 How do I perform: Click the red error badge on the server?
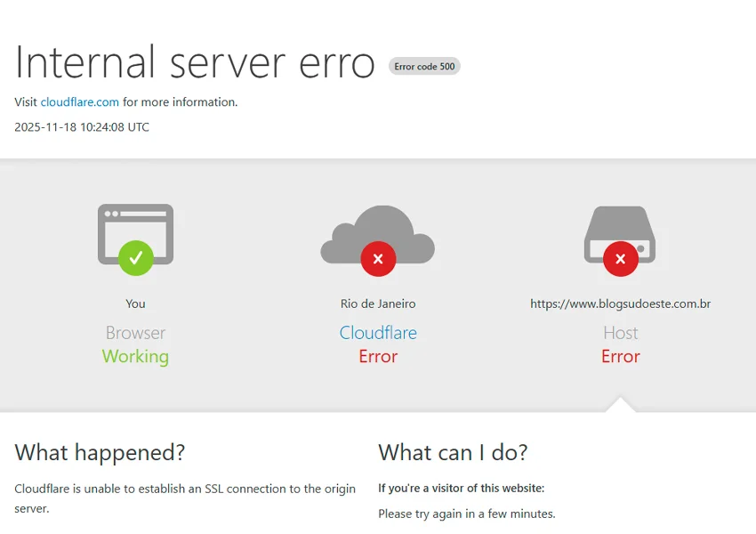pyautogui.click(x=620, y=259)
